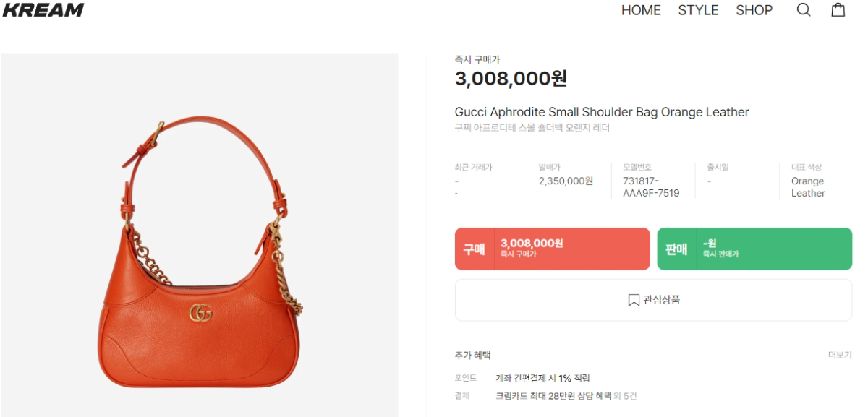The height and width of the screenshot is (417, 868).
Task: Open the search magnifier icon
Action: coord(804,10)
